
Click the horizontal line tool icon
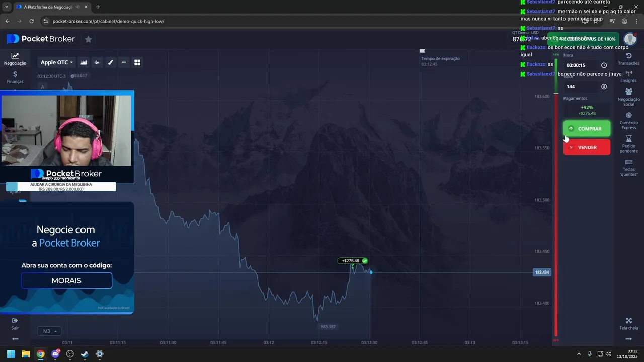tap(124, 62)
